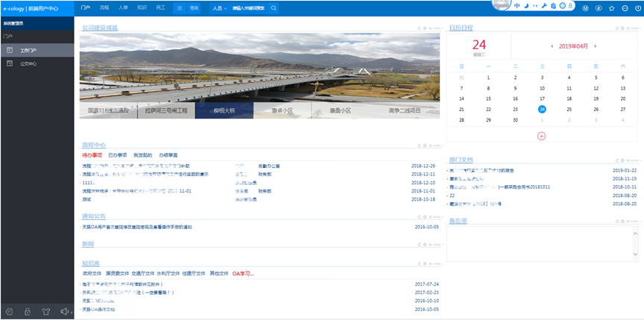Switch to the 已办事项 tab
Screen dimensions: 644x320
118,155
